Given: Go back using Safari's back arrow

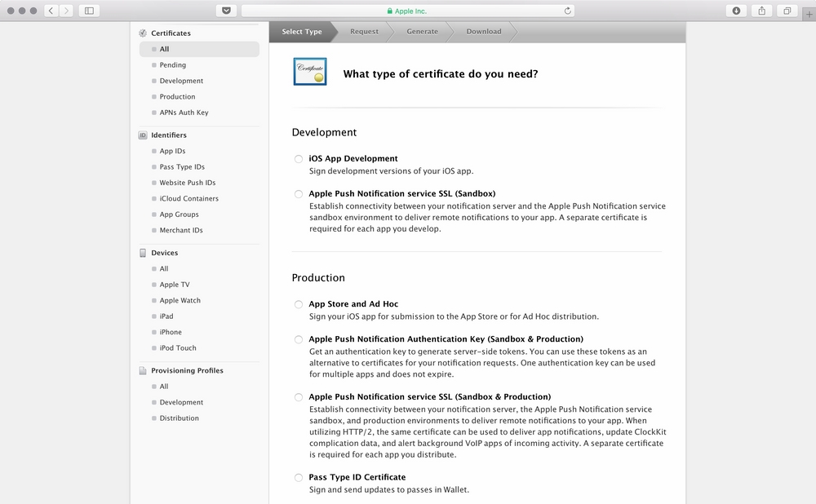Looking at the screenshot, I should pyautogui.click(x=51, y=11).
